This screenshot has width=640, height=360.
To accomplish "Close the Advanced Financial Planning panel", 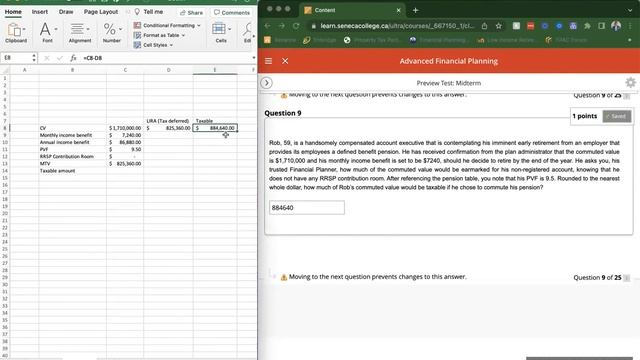I will pyautogui.click(x=285, y=61).
